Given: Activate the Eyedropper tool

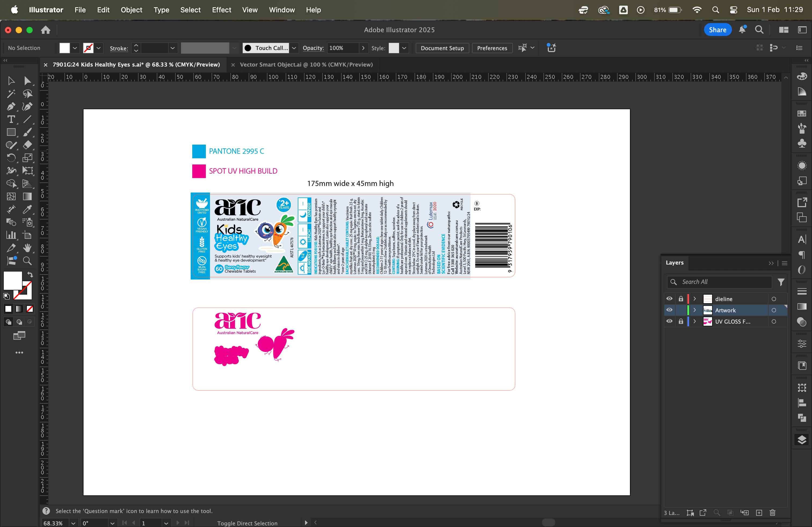Looking at the screenshot, I should click(27, 209).
